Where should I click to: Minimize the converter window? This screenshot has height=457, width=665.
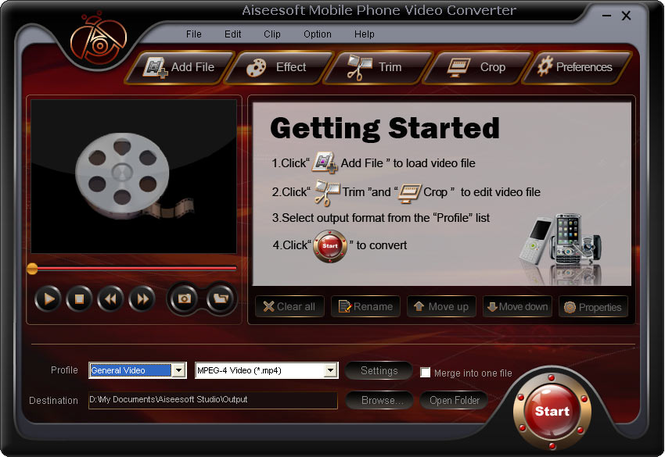coord(607,16)
